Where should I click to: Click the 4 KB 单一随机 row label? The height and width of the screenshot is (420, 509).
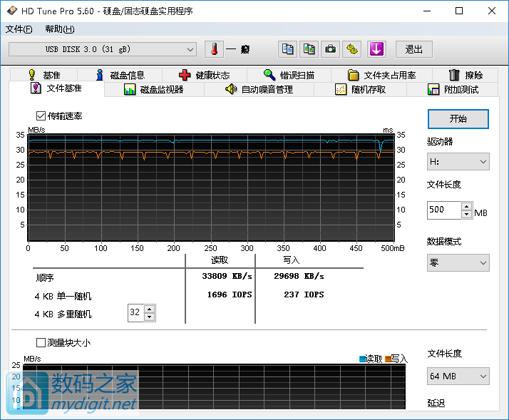coord(63,296)
